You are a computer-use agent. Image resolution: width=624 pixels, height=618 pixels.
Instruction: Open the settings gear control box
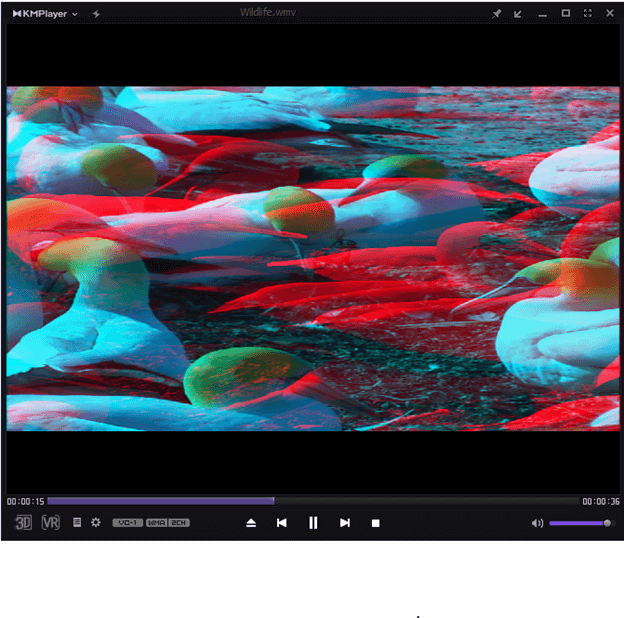click(96, 522)
